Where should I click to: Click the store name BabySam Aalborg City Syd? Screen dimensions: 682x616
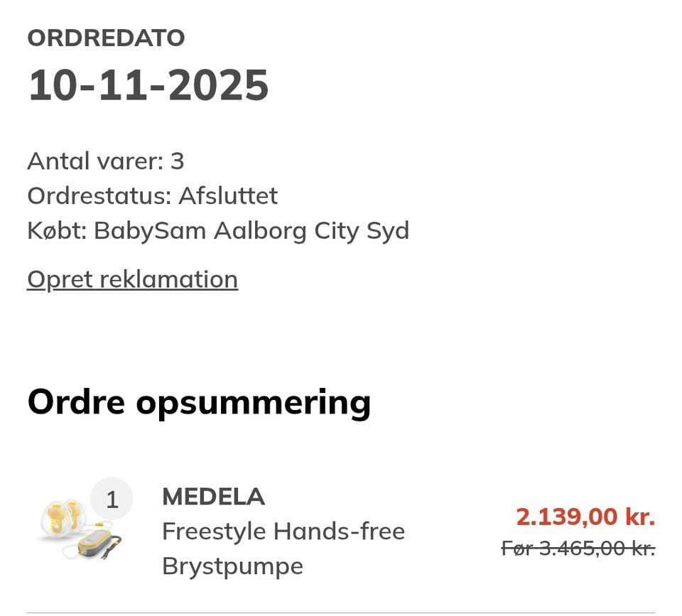(x=217, y=230)
